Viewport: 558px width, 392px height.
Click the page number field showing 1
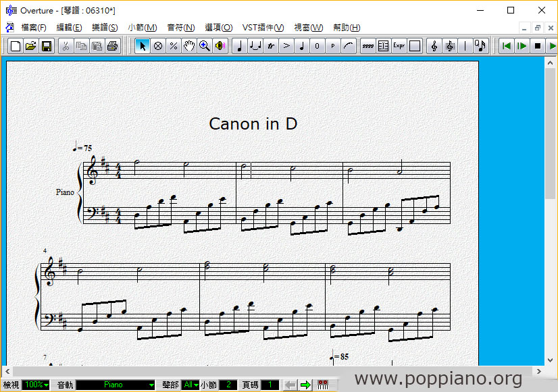point(270,385)
